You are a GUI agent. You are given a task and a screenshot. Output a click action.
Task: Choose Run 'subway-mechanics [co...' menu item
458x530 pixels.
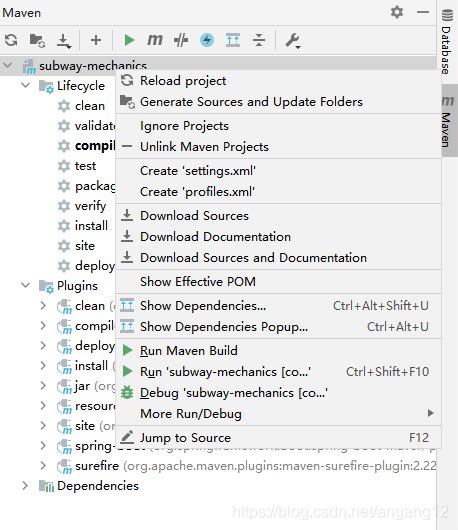click(x=278, y=372)
